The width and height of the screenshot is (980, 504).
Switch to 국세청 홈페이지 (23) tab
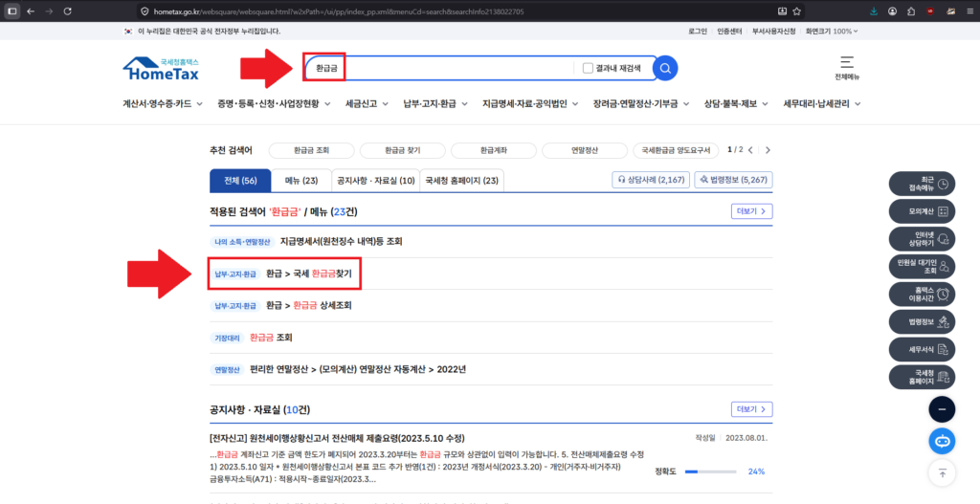click(x=462, y=181)
